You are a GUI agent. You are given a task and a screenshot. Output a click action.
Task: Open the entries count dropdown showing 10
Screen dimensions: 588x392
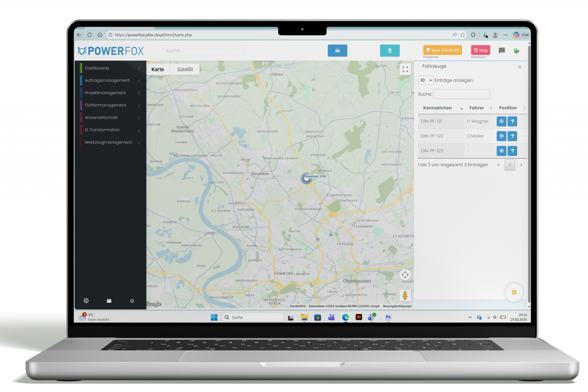[425, 80]
